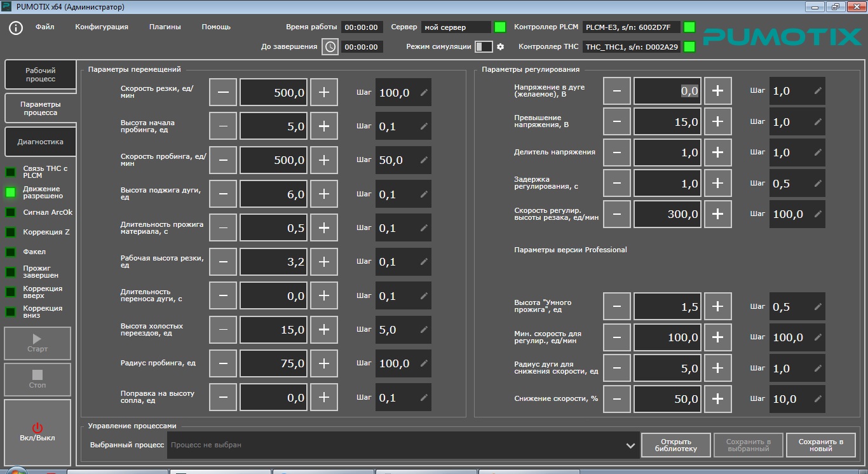Image resolution: width=868 pixels, height=474 pixels.
Task: Switch to Рабочий процесс tab
Action: point(41,75)
